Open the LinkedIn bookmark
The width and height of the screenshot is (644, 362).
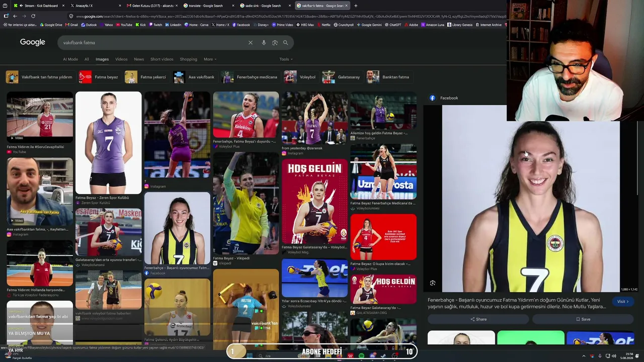pos(174,25)
